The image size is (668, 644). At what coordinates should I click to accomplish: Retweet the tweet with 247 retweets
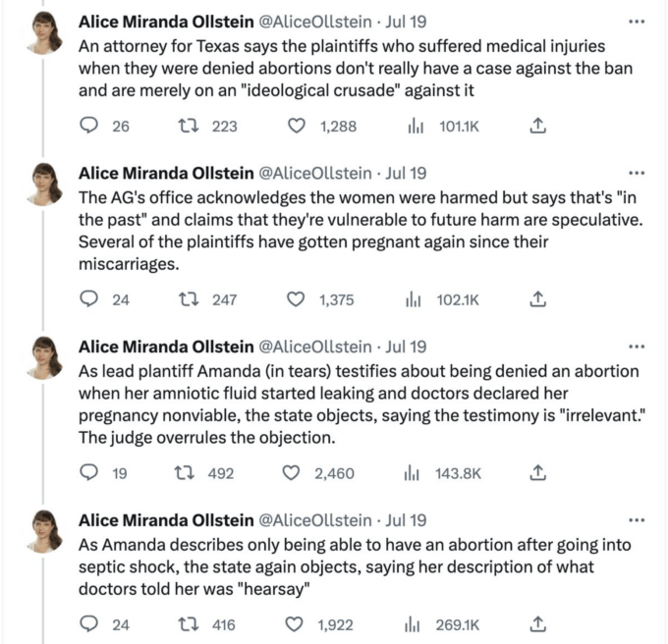pyautogui.click(x=188, y=299)
